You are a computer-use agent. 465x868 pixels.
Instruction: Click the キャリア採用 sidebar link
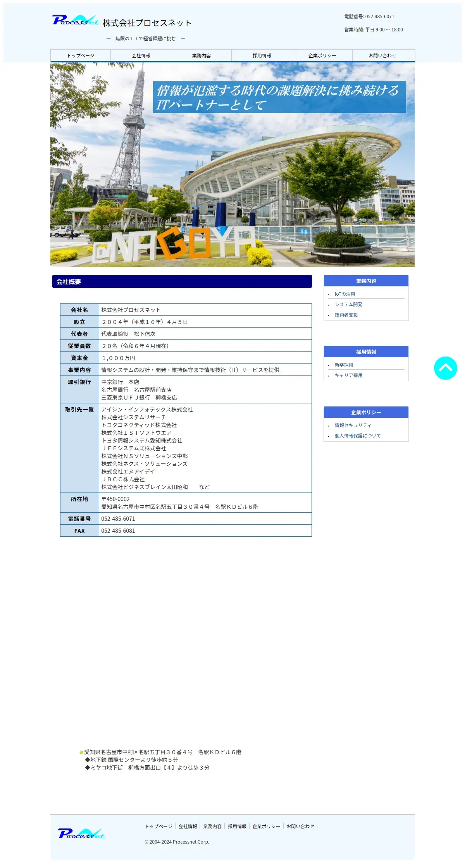[x=349, y=375]
